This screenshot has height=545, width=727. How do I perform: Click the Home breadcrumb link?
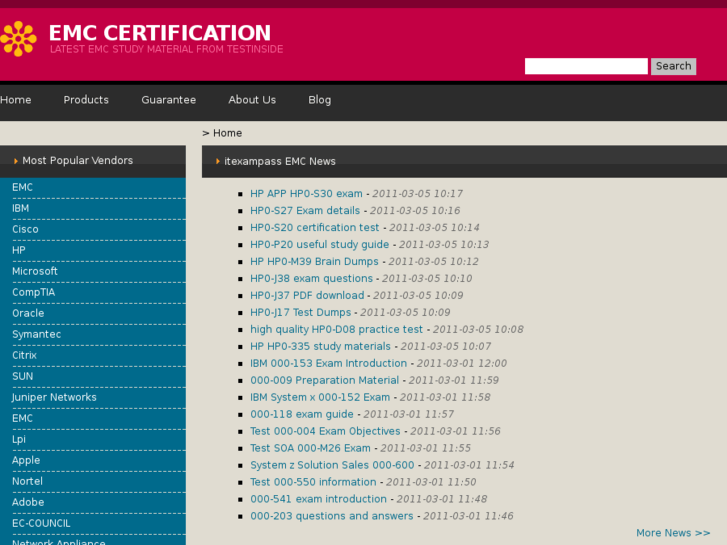click(x=227, y=133)
